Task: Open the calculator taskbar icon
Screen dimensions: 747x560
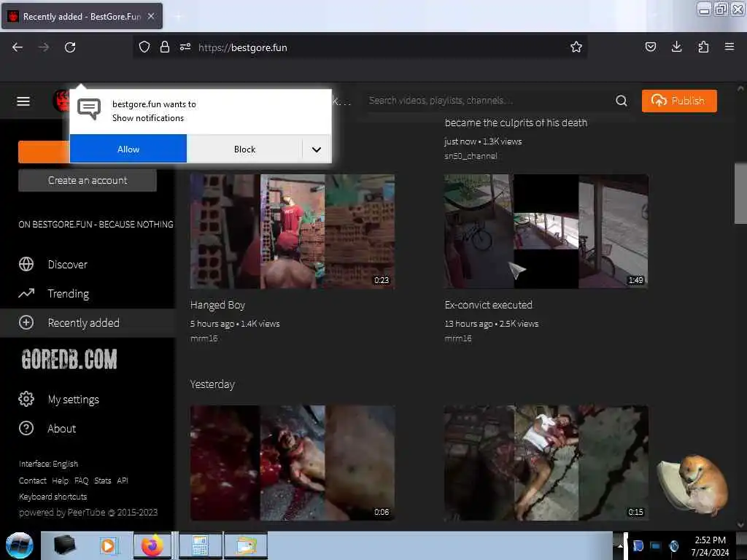Action: 200,545
